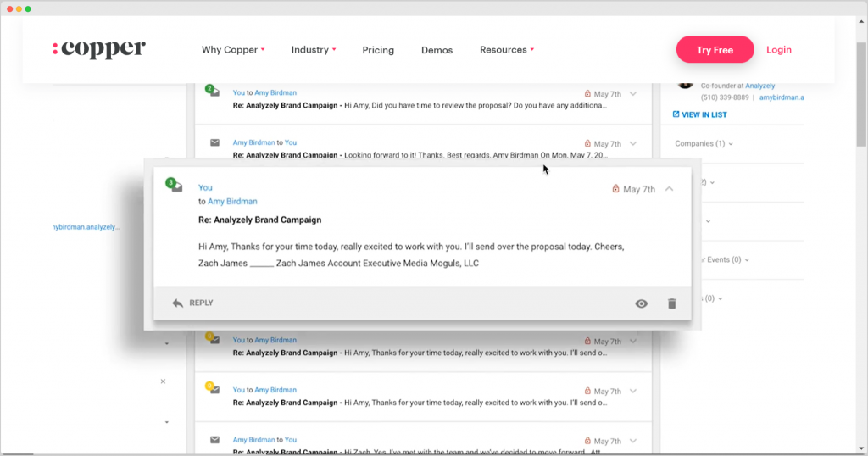Open the Resources menu
The image size is (868, 456).
pos(507,50)
